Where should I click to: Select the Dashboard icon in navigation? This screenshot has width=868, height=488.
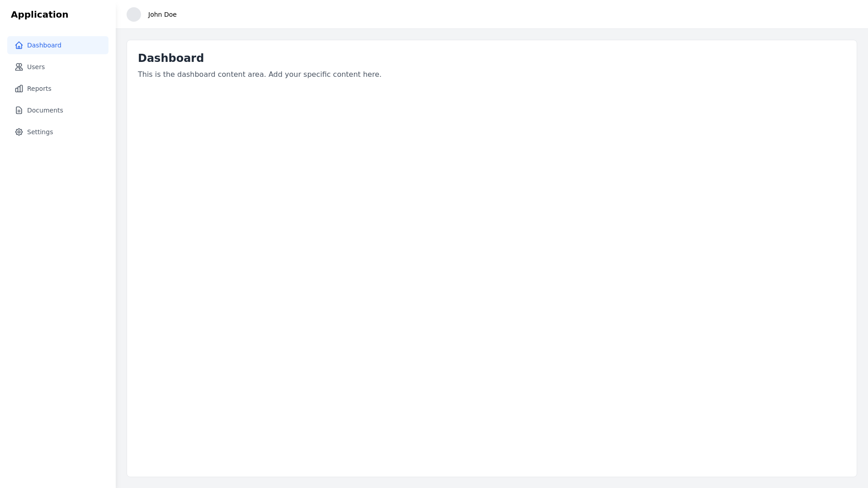click(19, 45)
